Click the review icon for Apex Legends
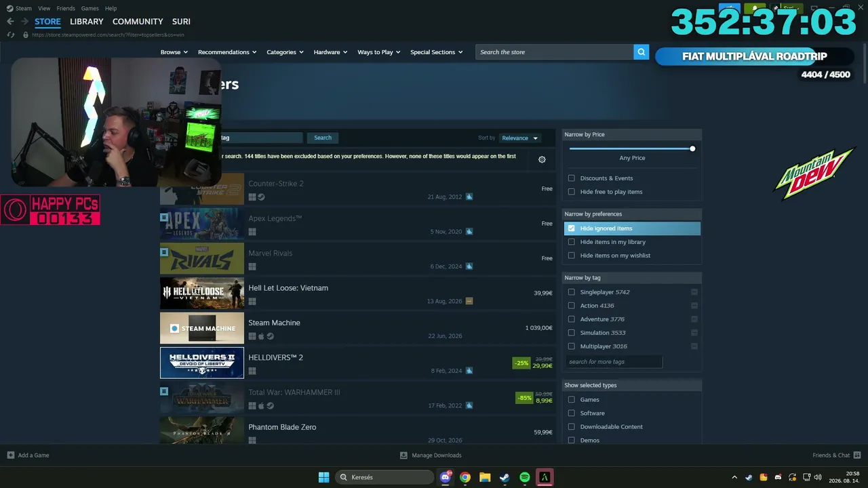Screen dimensions: 868x488 coord(469,232)
